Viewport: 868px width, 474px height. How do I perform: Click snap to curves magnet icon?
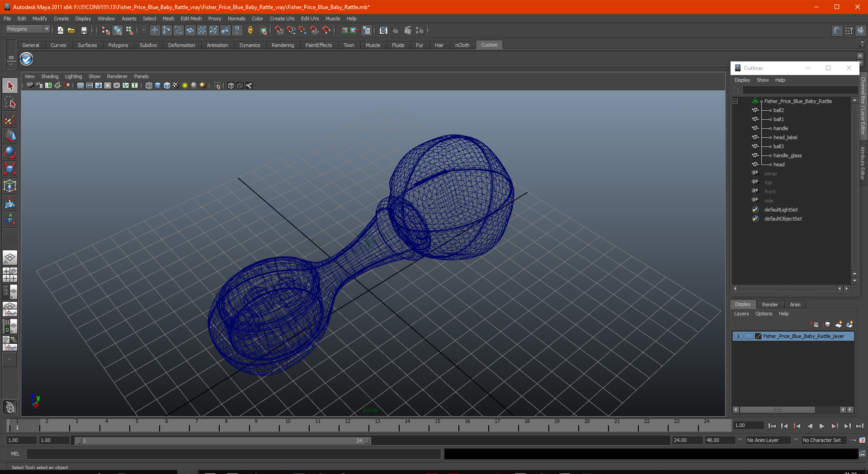click(x=291, y=30)
